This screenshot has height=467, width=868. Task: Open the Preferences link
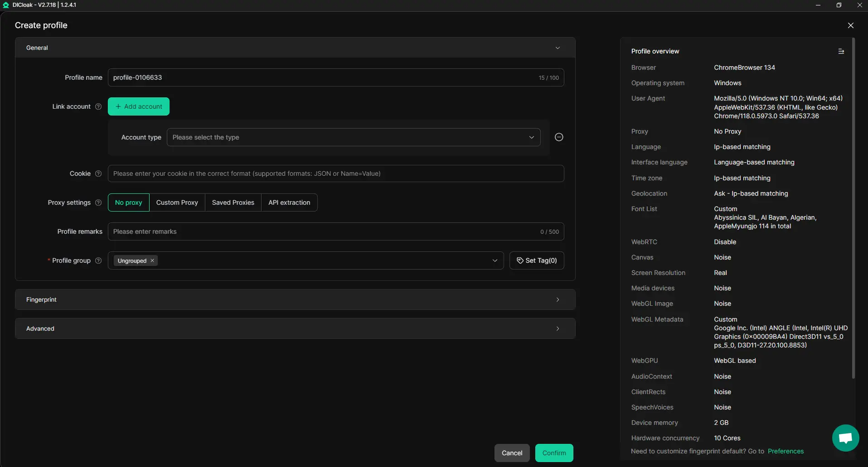tap(786, 451)
